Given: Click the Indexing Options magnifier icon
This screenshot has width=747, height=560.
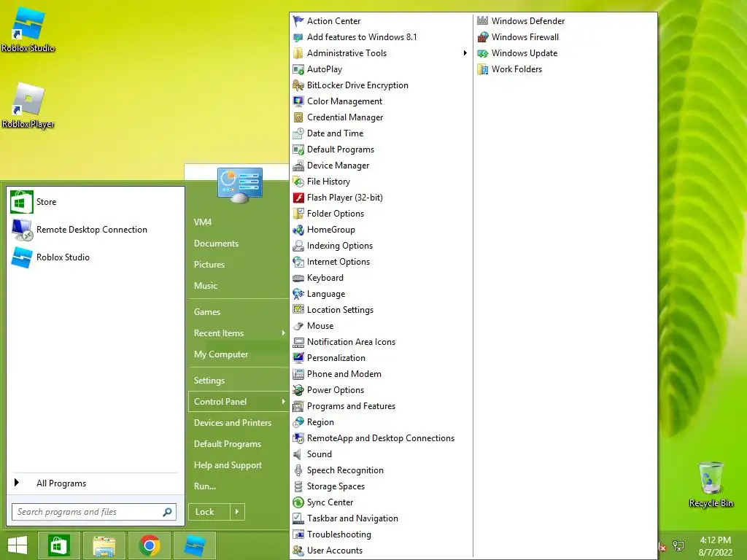Looking at the screenshot, I should point(298,246).
